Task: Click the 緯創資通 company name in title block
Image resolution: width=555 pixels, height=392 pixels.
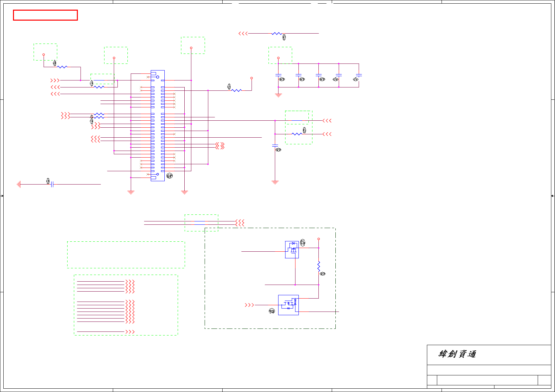Action: click(457, 354)
